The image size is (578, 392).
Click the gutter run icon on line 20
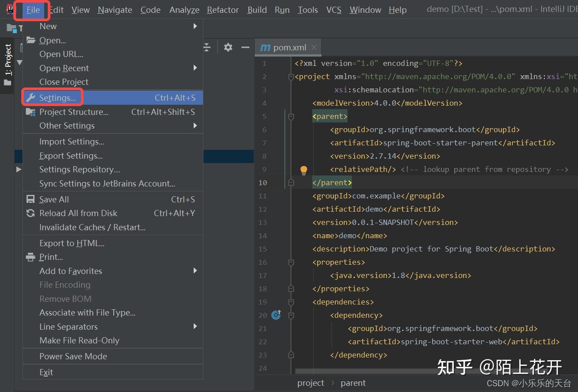[x=276, y=315]
